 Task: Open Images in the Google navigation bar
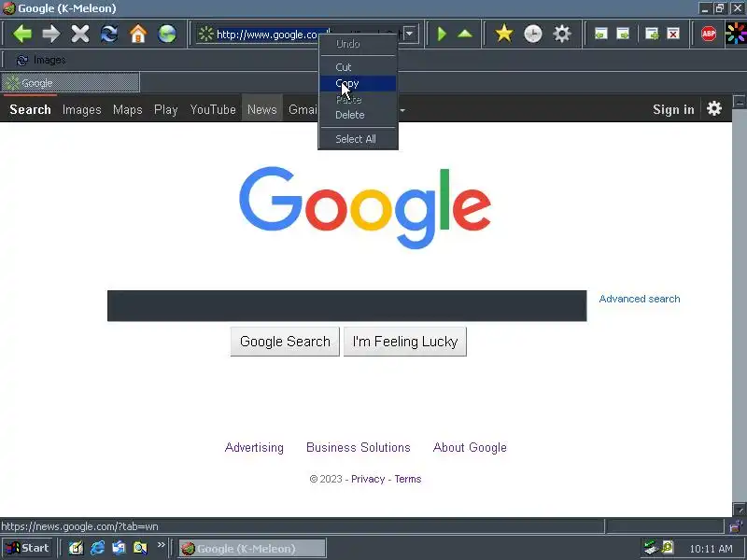[x=82, y=109]
